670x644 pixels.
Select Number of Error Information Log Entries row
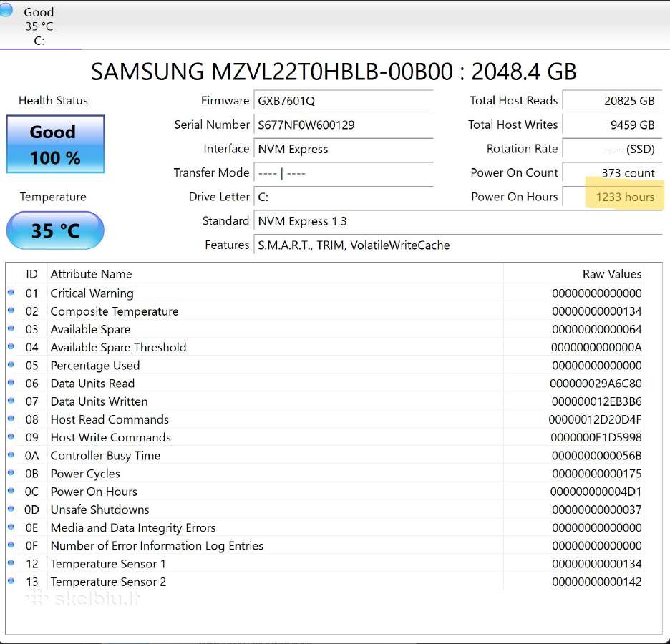click(325, 546)
